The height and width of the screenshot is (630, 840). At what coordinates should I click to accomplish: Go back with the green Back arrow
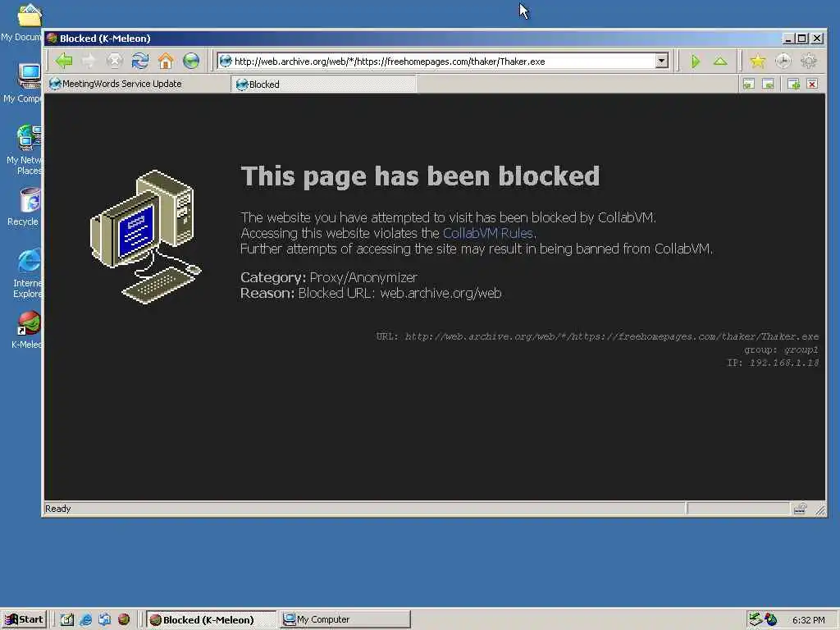tap(64, 61)
